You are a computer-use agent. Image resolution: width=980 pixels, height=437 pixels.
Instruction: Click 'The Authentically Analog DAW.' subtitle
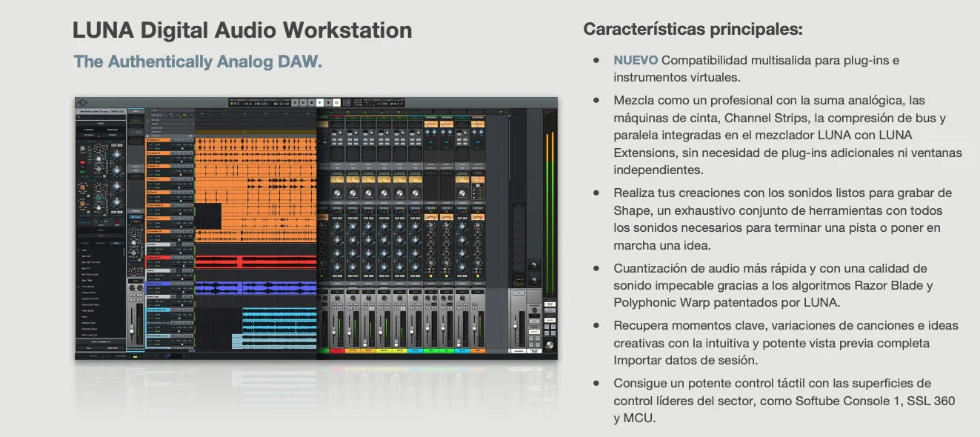coord(198,61)
